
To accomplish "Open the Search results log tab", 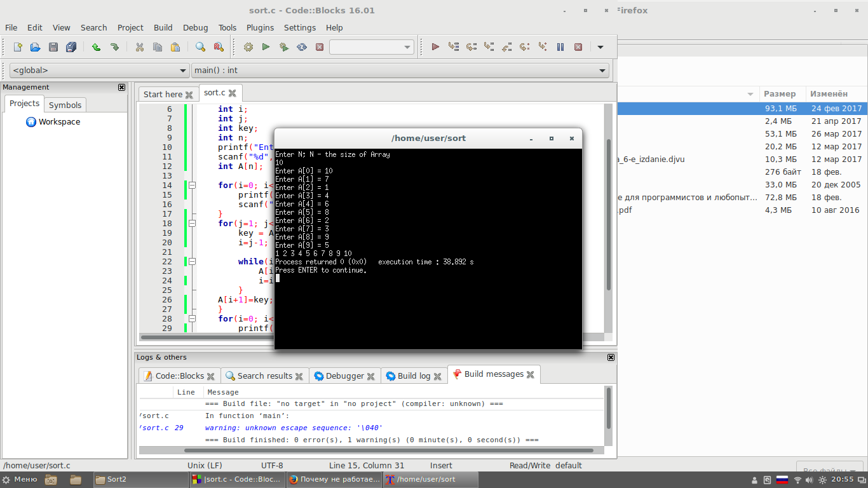I will 265,376.
